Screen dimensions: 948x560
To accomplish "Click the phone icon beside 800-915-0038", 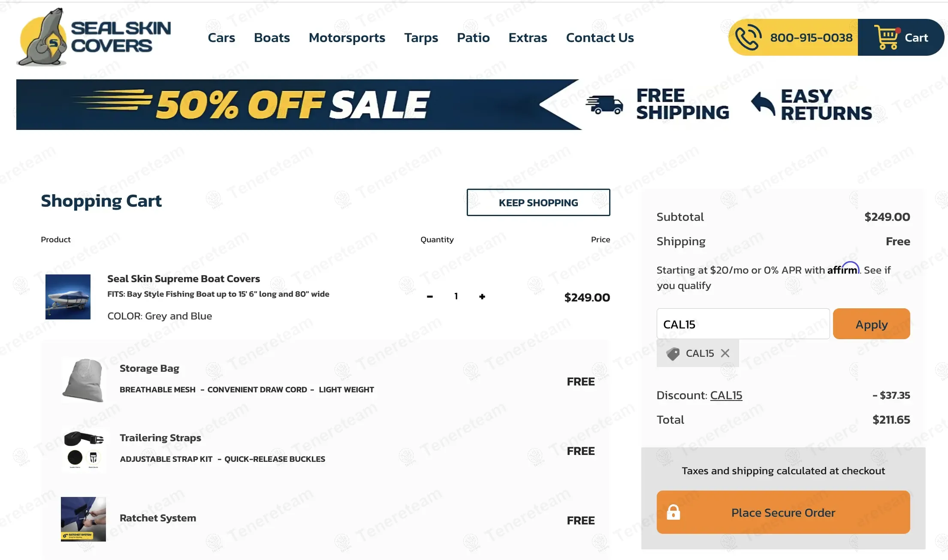I will coord(748,37).
